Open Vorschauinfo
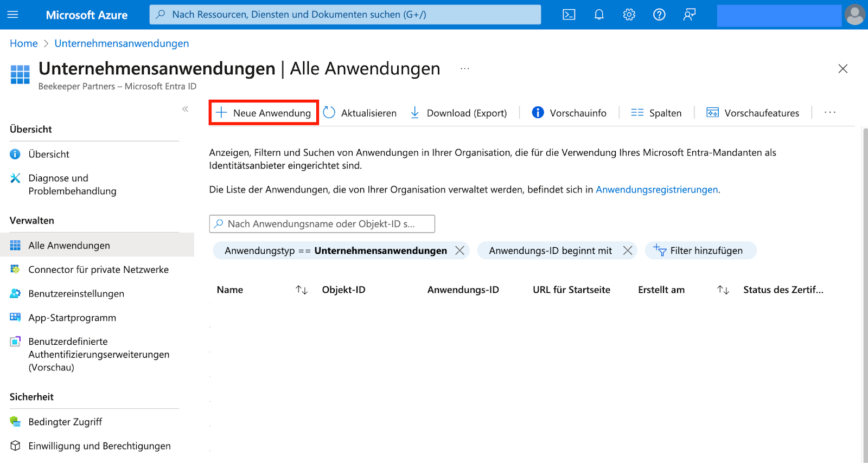This screenshot has height=463, width=868. 569,113
